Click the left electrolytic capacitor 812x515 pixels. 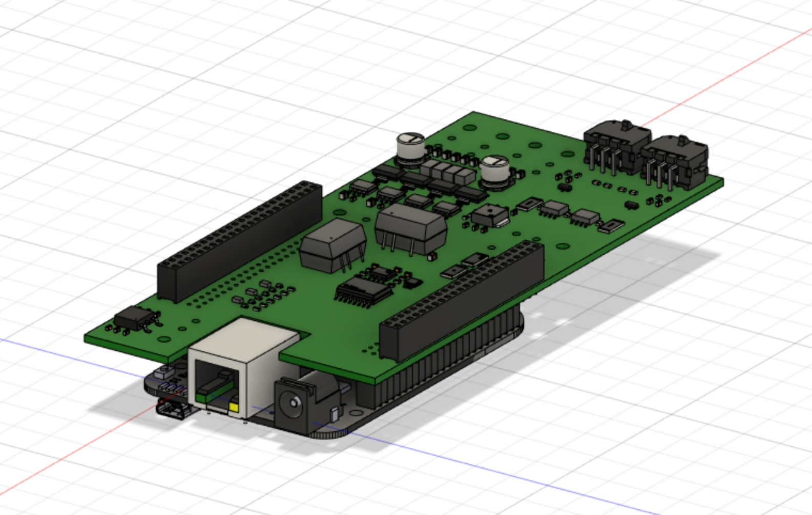coord(411,147)
